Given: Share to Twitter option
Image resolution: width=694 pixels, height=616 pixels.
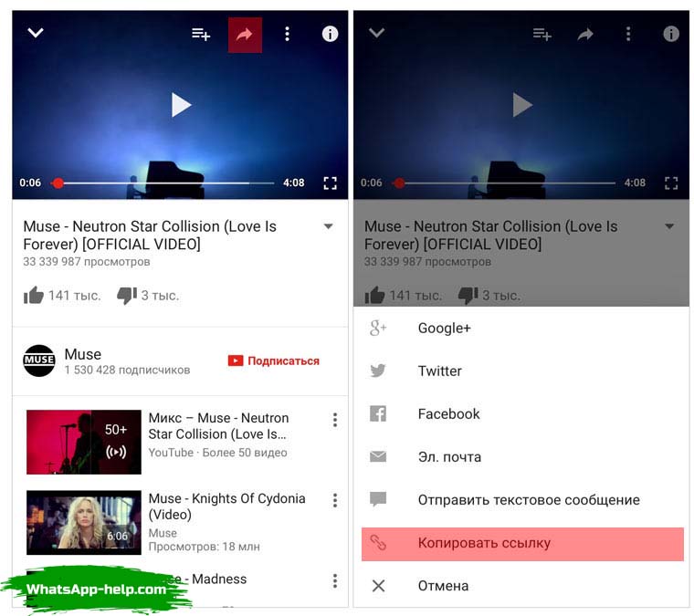Looking at the screenshot, I should pos(520,371).
